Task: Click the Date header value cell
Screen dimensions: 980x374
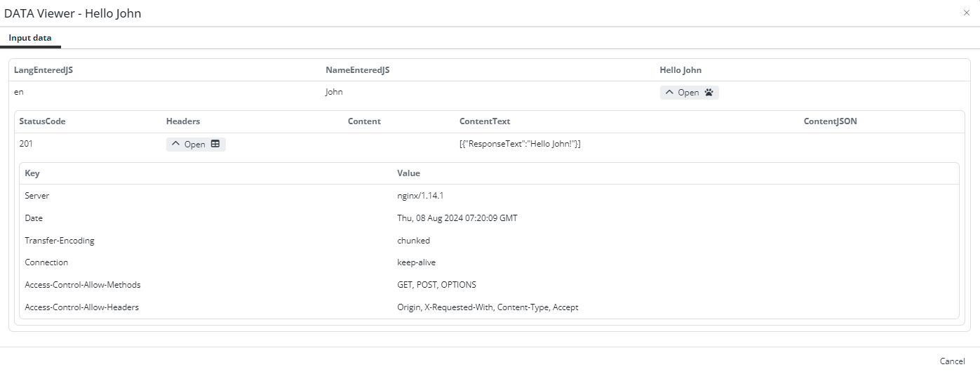Action: point(457,218)
